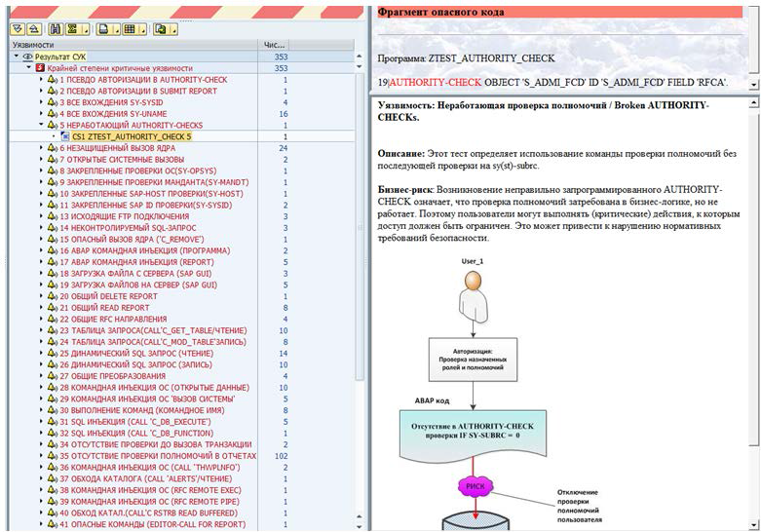Click the warning icon of 13 ИСХОДЯЩИЕ FTP ПОДКЛЮЧЕНИЯ

(53, 216)
